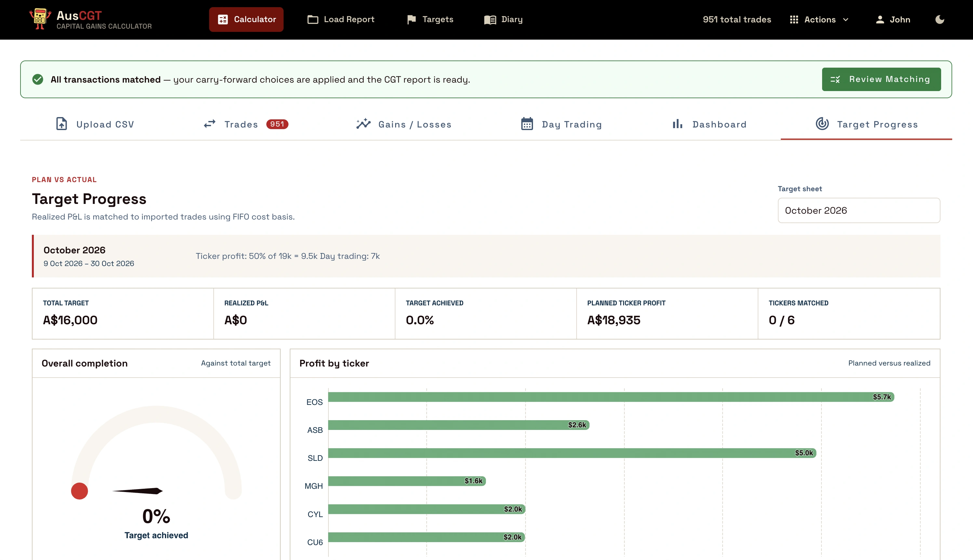Click the CYL $2.0k profit bar
The image size is (973, 560).
point(427,509)
